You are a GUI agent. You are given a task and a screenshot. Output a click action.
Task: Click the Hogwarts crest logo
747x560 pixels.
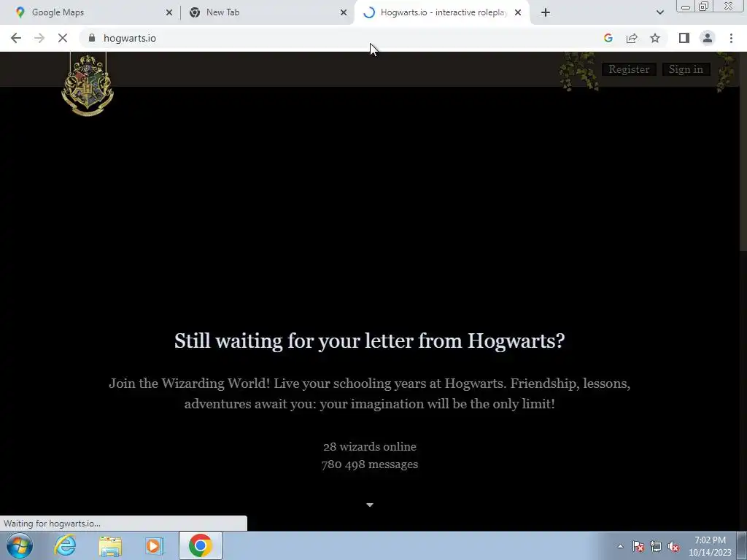coord(88,85)
